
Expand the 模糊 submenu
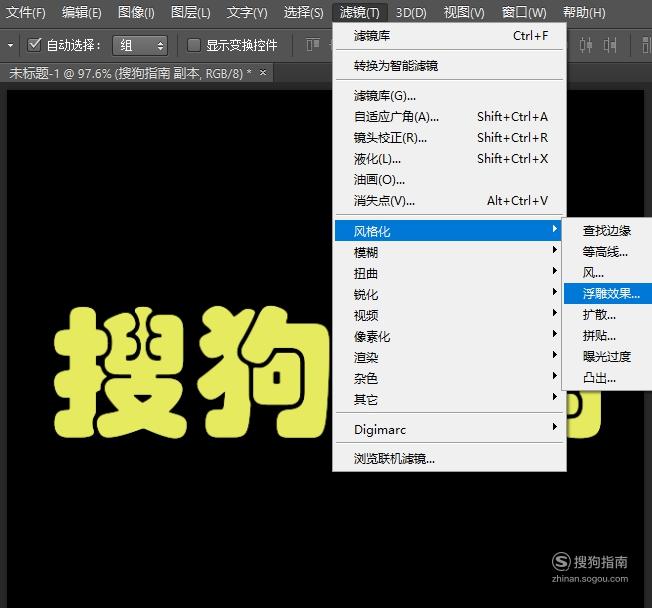tap(449, 252)
